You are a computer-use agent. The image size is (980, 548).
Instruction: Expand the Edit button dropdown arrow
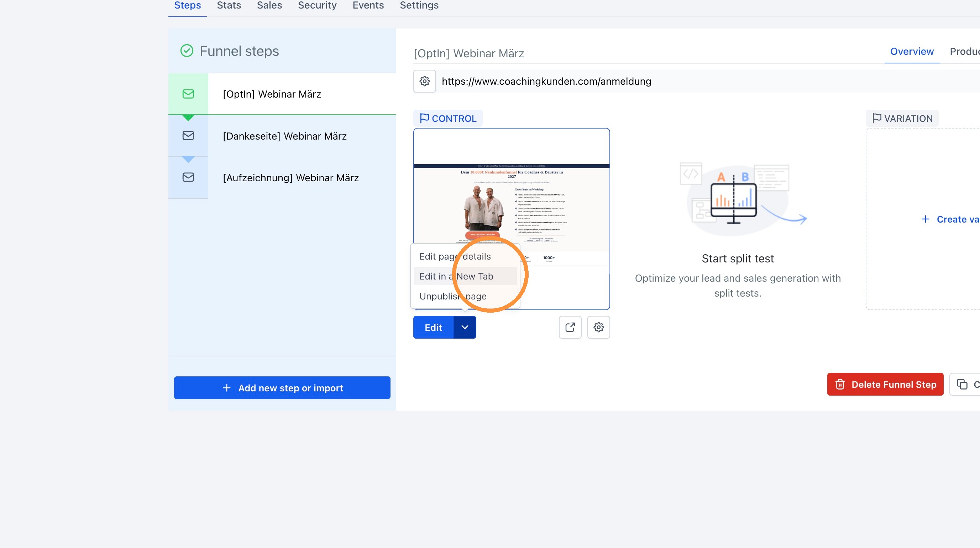coord(465,327)
